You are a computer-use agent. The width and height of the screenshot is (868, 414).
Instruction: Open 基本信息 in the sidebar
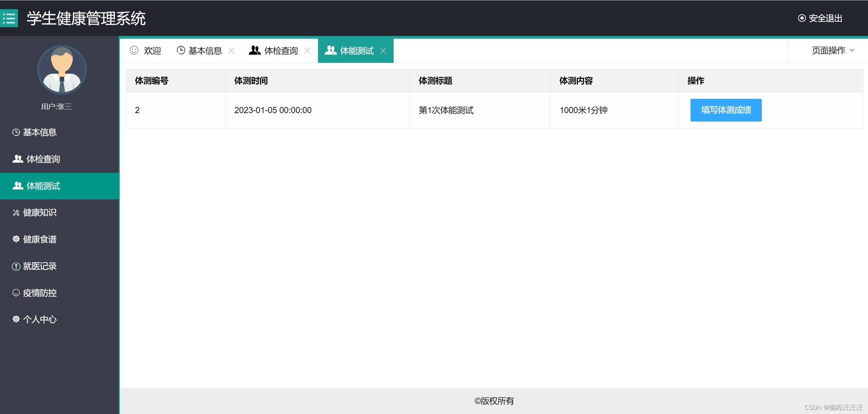[39, 132]
